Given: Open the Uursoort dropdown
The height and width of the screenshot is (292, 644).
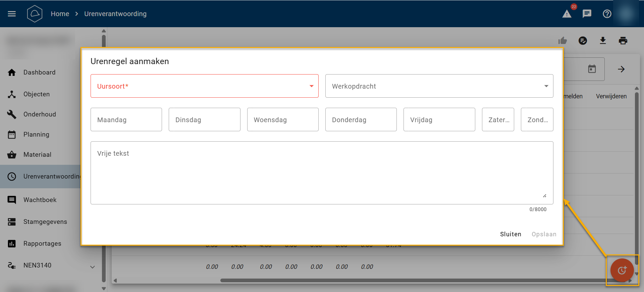Looking at the screenshot, I should coord(204,86).
